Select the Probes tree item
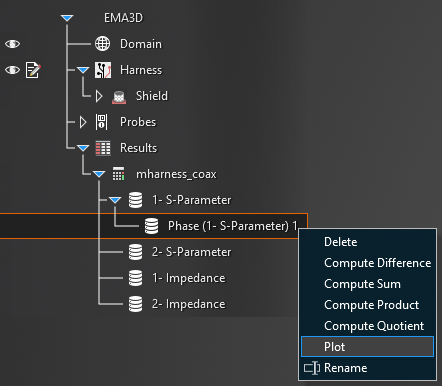 pos(138,122)
